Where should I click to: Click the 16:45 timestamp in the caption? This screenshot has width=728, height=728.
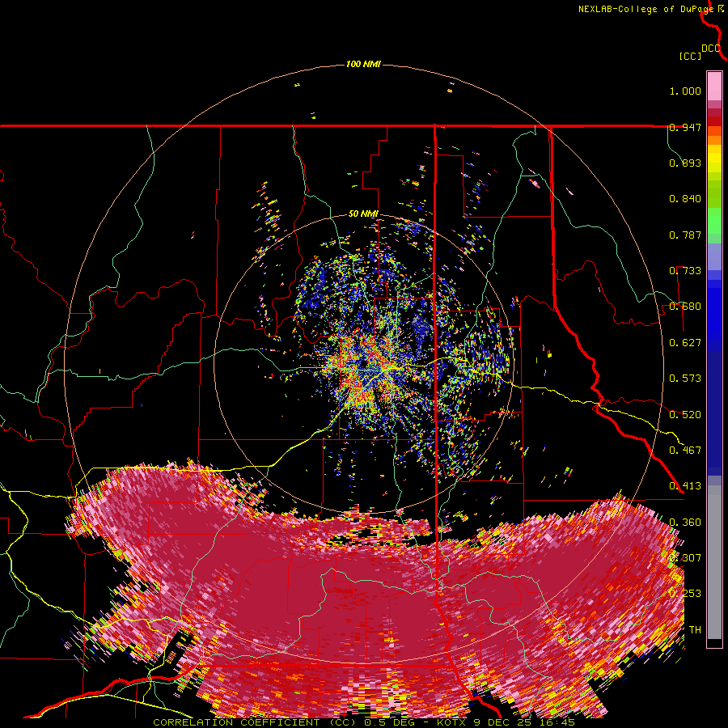[x=557, y=722]
